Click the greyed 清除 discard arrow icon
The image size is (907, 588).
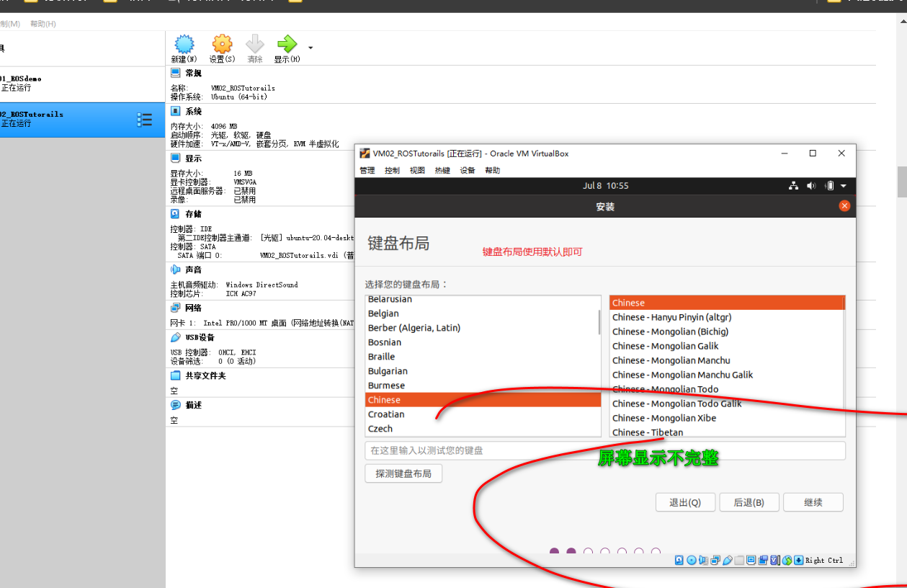click(x=255, y=44)
